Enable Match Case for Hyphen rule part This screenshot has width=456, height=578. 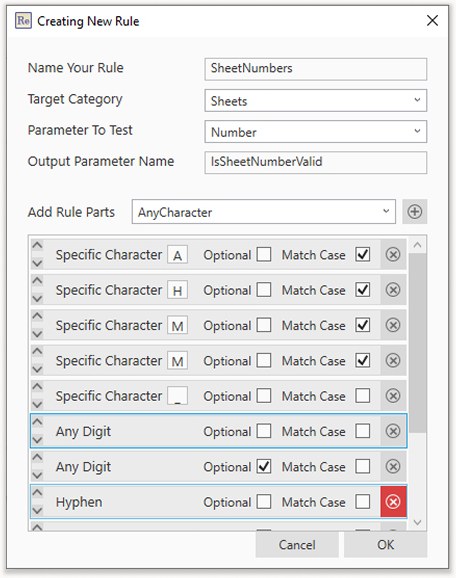tap(363, 502)
